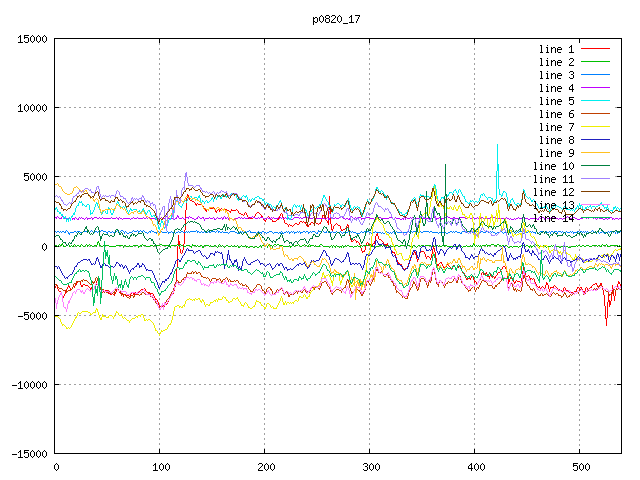640x480 pixels.
Task: Select the 'line 9' legend label
Action: coord(555,153)
